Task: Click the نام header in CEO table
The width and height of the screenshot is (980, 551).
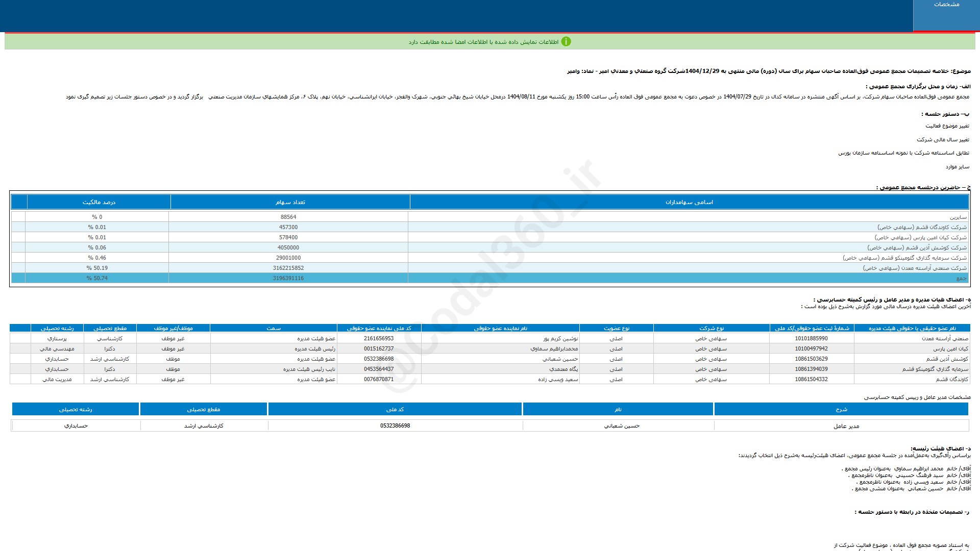Action: pos(618,410)
